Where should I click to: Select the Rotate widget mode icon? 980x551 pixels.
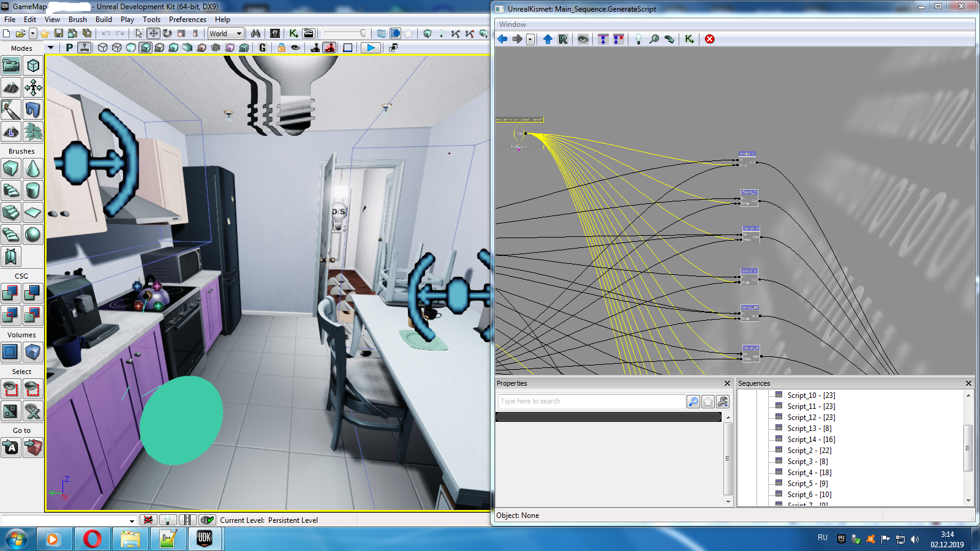point(167,34)
